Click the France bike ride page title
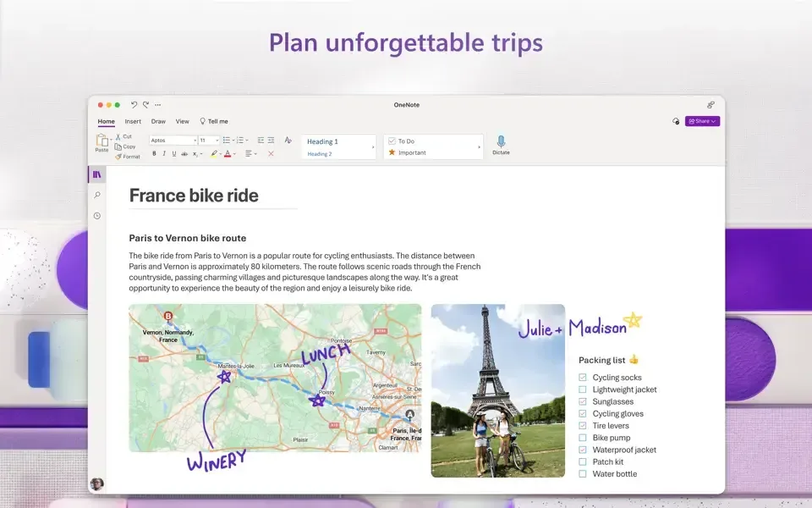 (x=194, y=196)
